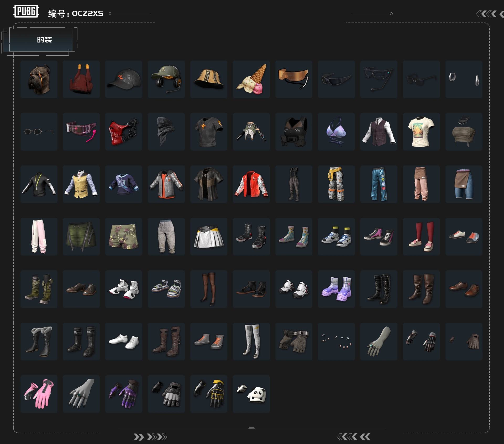Choose the red varsity jacket
The image size is (504, 444).
pos(251,184)
